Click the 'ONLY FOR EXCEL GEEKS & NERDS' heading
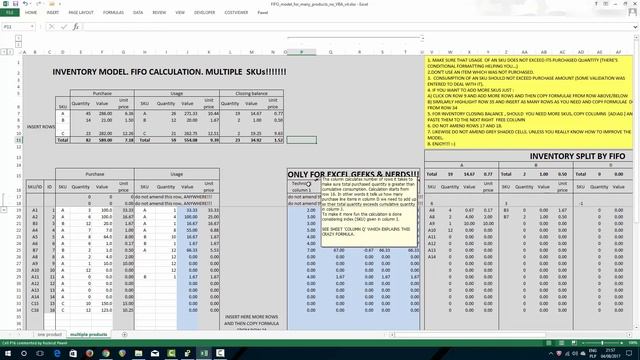Viewport: 640px width, 360px height. [x=353, y=174]
